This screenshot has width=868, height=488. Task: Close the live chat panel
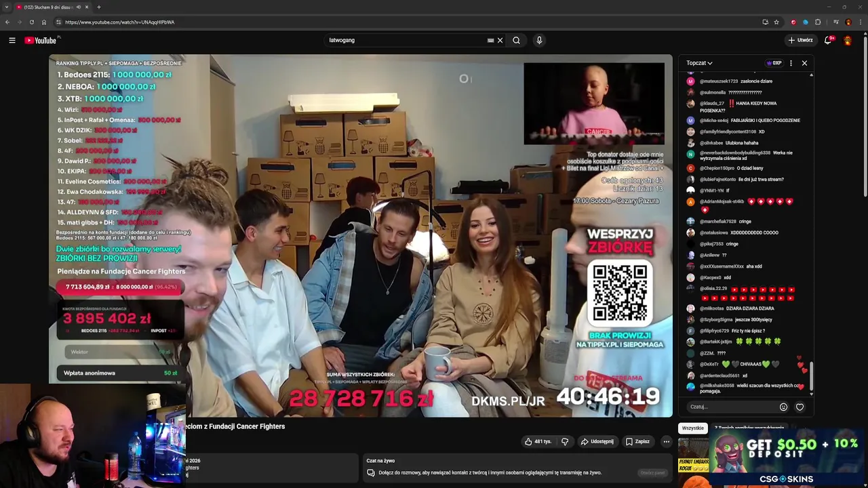[x=804, y=63]
